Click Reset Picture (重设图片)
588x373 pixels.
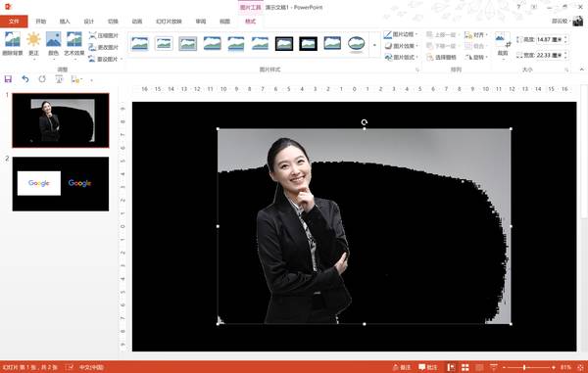coord(105,59)
